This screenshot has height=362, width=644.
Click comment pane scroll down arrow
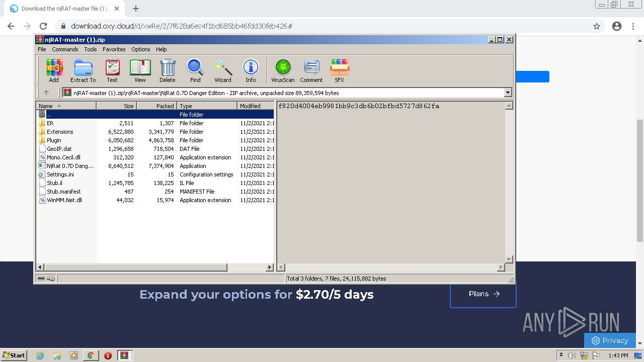[x=509, y=259]
